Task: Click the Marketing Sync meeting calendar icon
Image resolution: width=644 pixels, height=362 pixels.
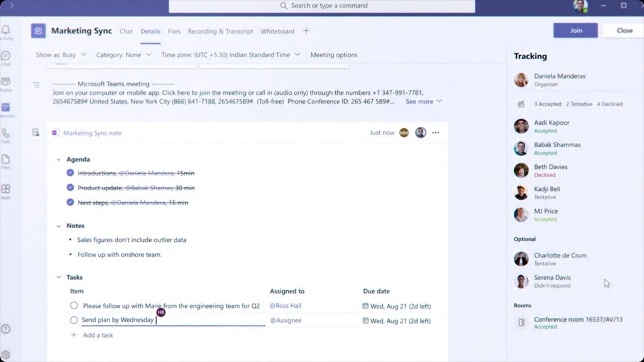Action: pyautogui.click(x=38, y=31)
